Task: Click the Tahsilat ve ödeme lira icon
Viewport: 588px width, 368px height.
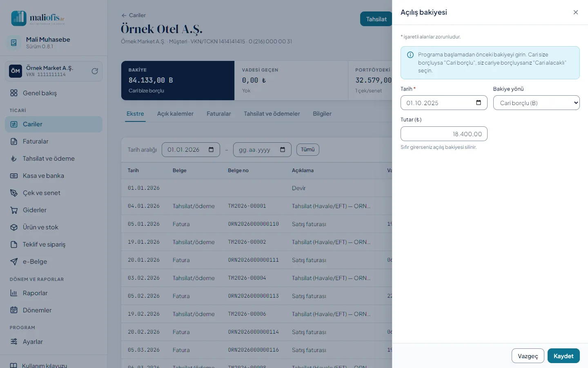Action: [x=14, y=159]
